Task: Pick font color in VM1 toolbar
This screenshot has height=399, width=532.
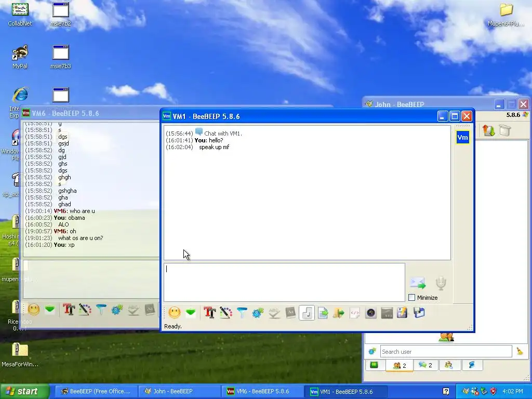Action: tap(225, 312)
